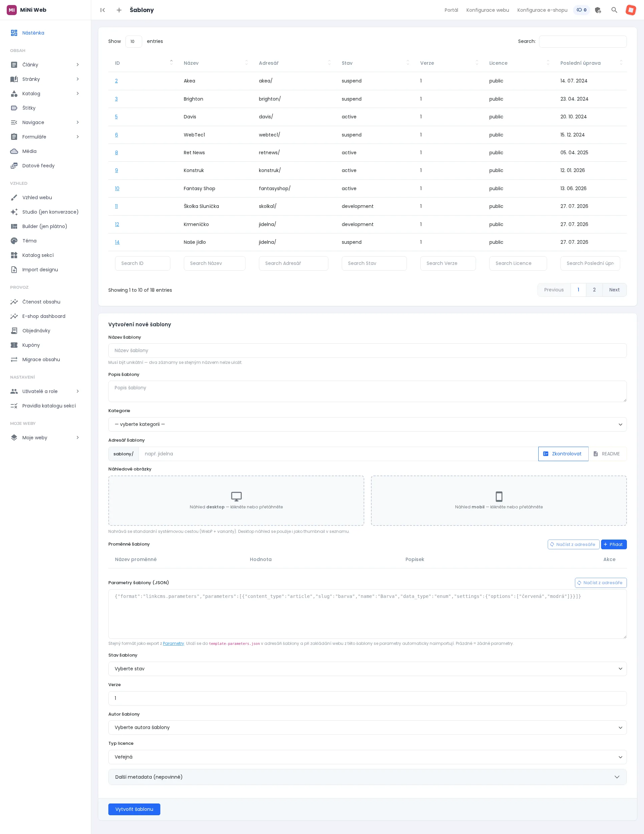This screenshot has height=834, width=644.
Task: Open Import designu in the sidebar
Action: 46,270
